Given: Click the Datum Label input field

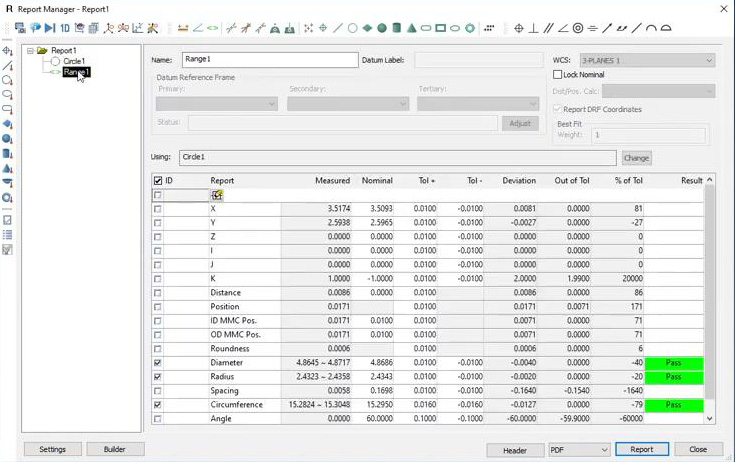Looking at the screenshot, I should point(479,60).
